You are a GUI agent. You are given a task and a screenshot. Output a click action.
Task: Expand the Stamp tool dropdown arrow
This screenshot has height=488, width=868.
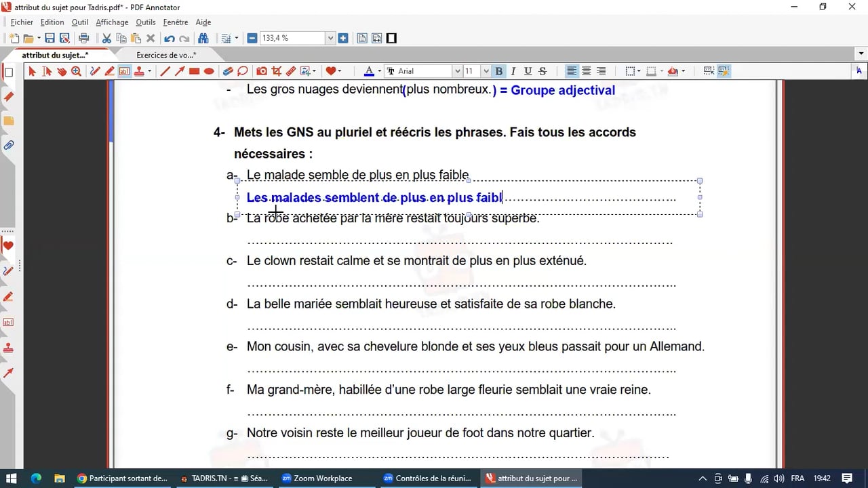[149, 71]
